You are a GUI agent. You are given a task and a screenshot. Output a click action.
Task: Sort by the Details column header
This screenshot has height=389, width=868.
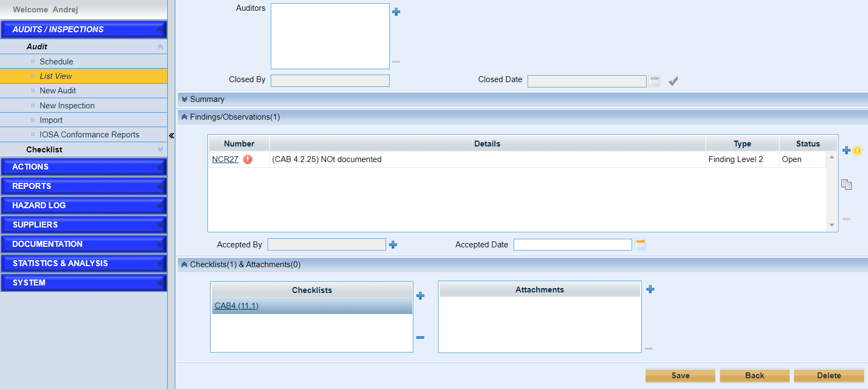(487, 144)
